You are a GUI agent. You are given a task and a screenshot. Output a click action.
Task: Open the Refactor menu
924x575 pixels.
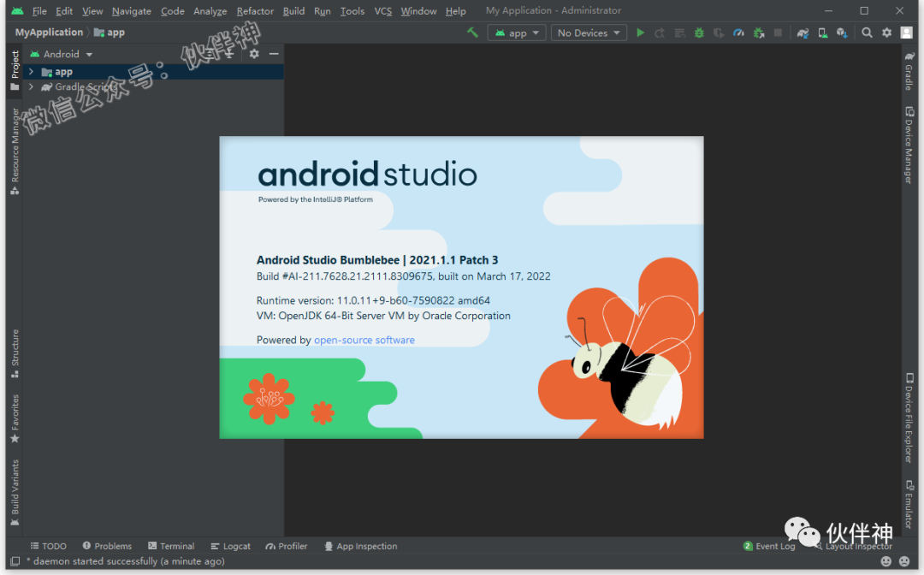point(255,10)
